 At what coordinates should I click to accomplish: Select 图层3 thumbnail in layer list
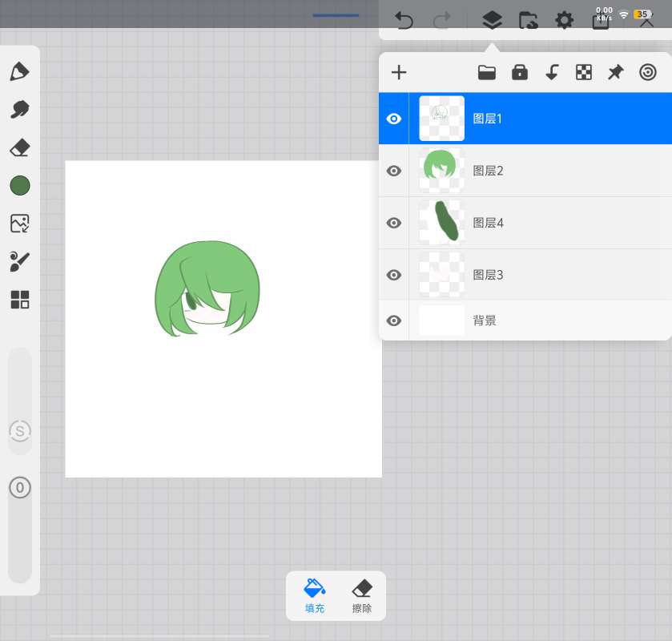click(441, 275)
